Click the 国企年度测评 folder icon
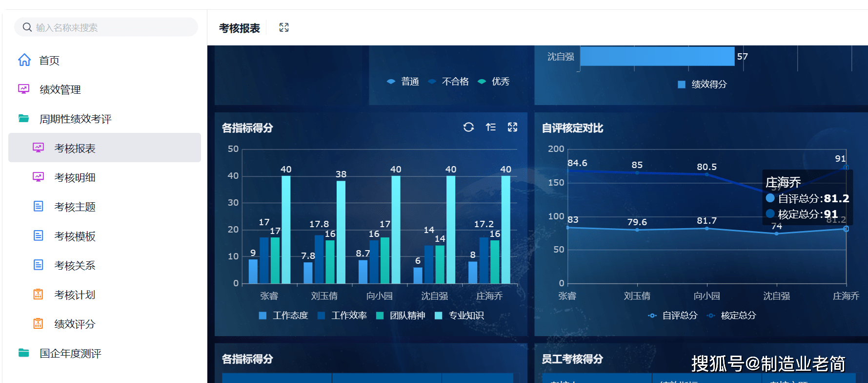Image resolution: width=868 pixels, height=383 pixels. click(x=23, y=352)
